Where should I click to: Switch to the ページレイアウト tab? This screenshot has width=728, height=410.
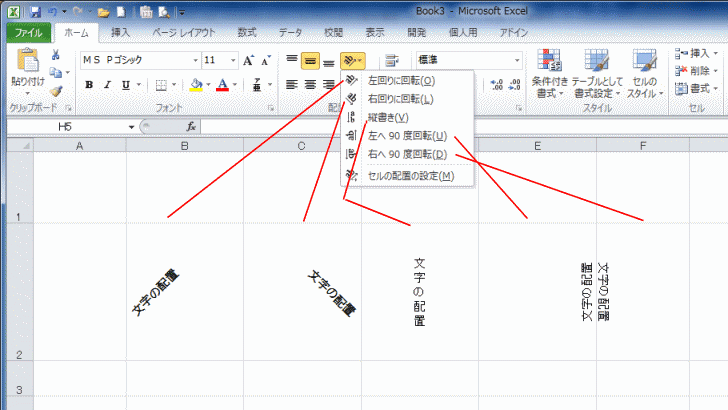(x=184, y=33)
